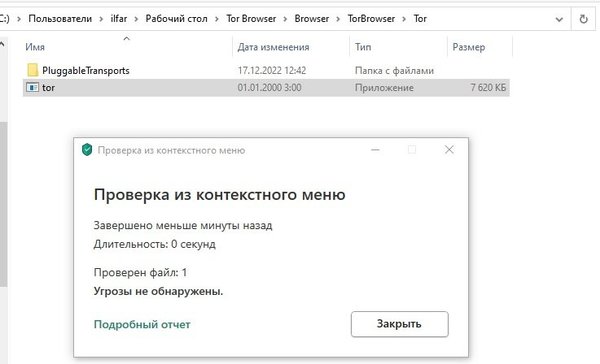Viewport: 600px width, 364px height.
Task: Click the date 17.12.2022 12:42
Action: pyautogui.click(x=272, y=70)
